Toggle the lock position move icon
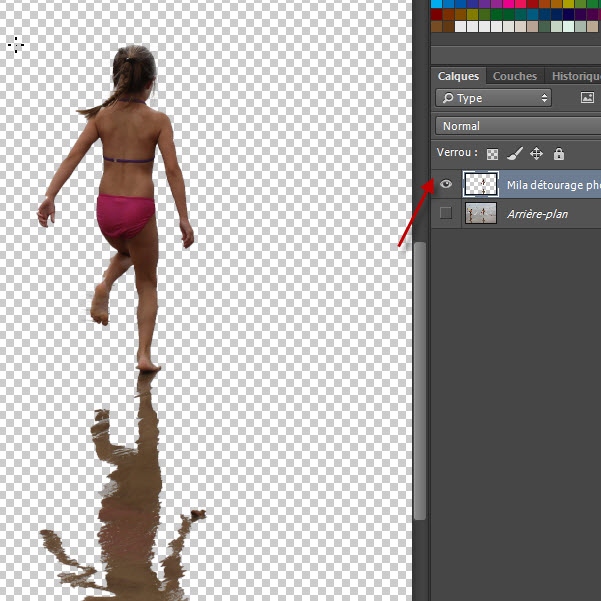Screen dimensions: 601x601 click(x=536, y=154)
